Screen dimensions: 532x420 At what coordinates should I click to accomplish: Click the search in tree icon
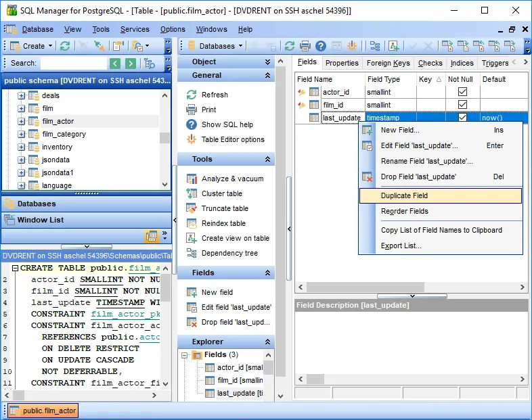coord(150,63)
